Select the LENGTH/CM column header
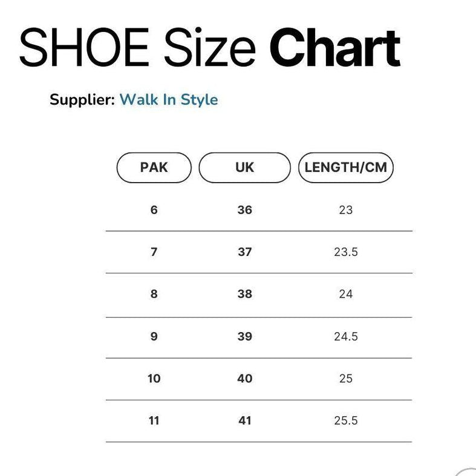The image size is (476, 476). point(345,168)
